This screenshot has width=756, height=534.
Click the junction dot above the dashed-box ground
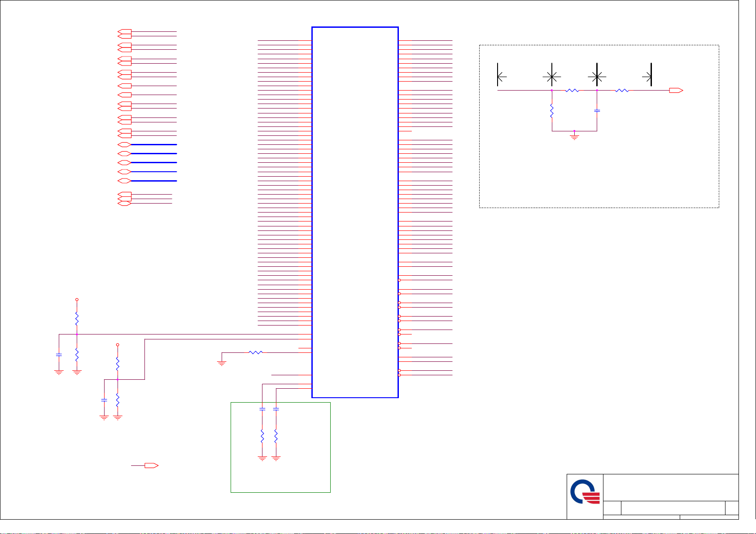(x=574, y=131)
